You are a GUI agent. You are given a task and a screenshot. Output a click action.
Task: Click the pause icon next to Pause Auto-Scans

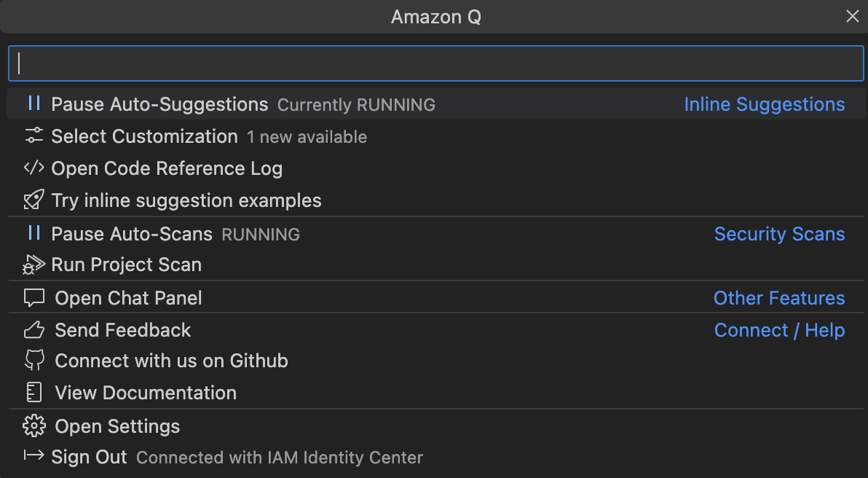click(33, 233)
